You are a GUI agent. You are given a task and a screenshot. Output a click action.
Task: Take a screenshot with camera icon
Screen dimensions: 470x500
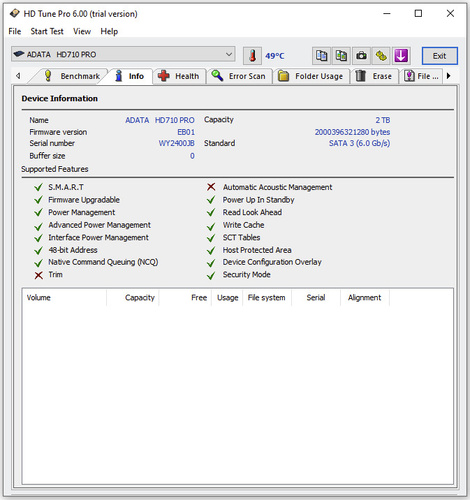coord(361,56)
